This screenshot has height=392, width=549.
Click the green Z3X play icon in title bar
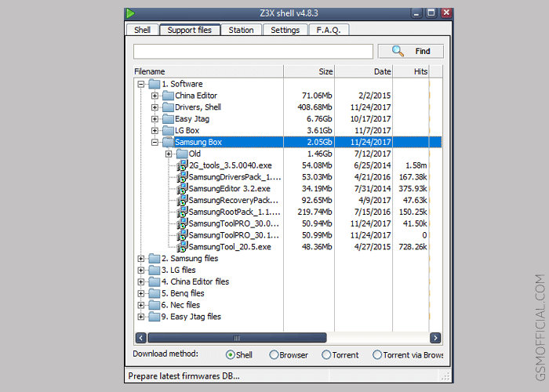tap(130, 13)
